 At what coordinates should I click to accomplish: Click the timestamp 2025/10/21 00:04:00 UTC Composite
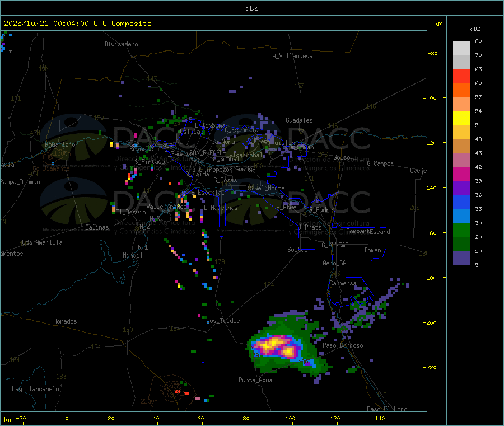(x=77, y=24)
